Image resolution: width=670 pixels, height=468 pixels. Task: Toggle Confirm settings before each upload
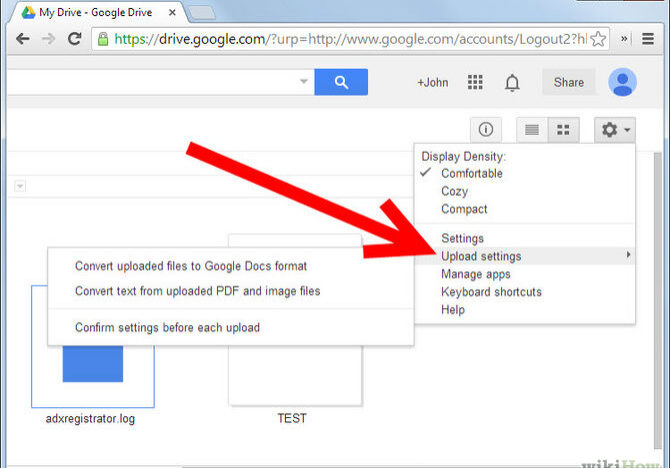click(168, 327)
